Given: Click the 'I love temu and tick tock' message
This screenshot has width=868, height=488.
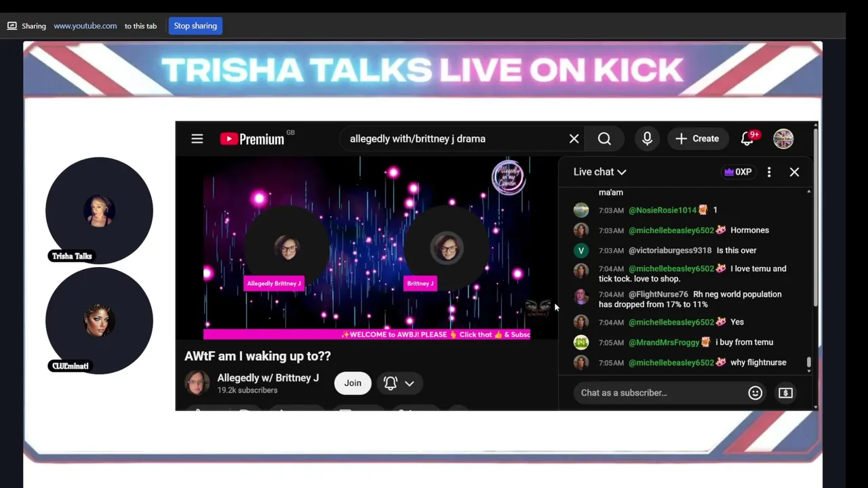Looking at the screenshot, I should pos(692,274).
